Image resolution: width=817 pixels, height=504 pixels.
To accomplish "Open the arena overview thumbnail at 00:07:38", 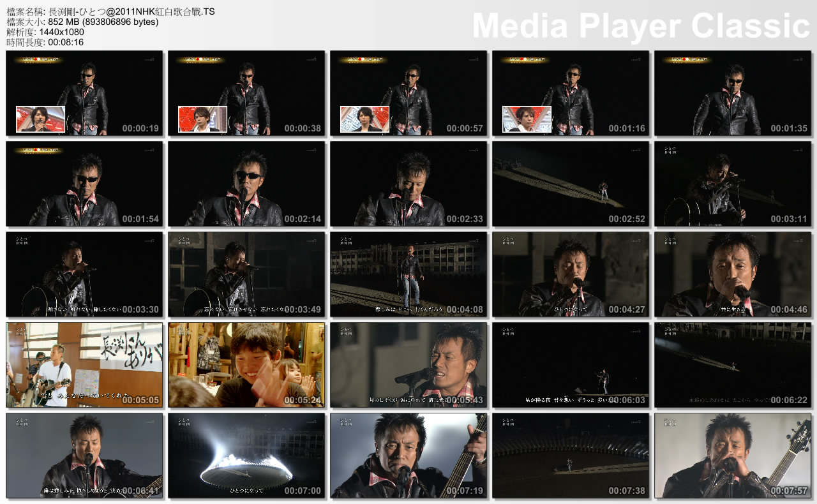I will click(x=571, y=456).
